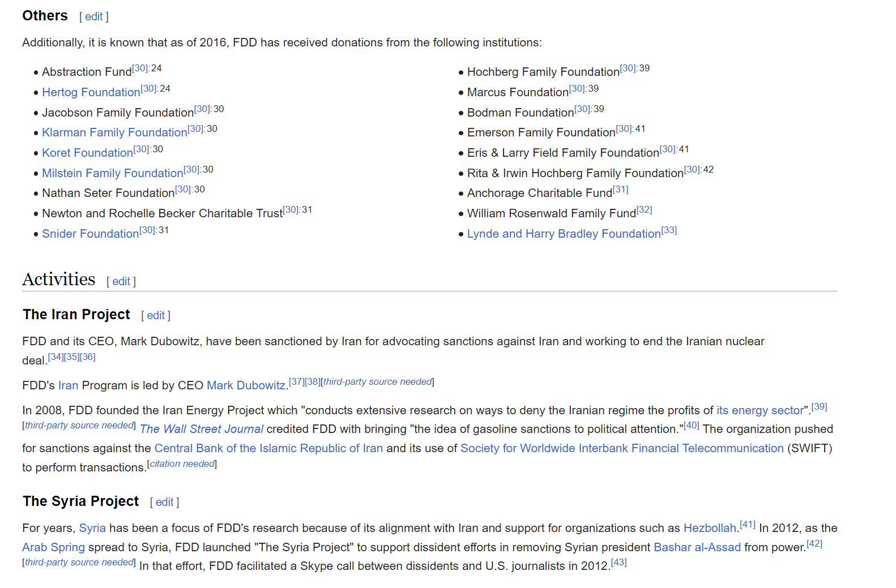
Task: Open the Mark Dubowitz article link
Action: coord(246,385)
